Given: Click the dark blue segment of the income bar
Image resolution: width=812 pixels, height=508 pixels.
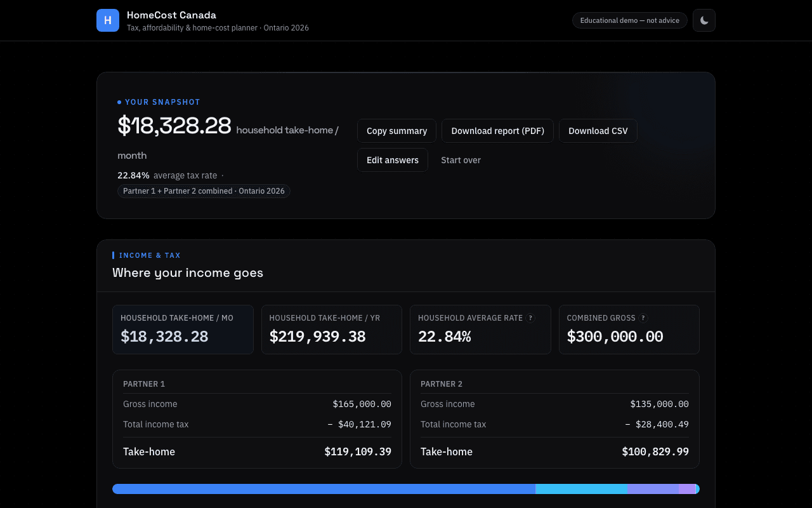Looking at the screenshot, I should [x=324, y=489].
